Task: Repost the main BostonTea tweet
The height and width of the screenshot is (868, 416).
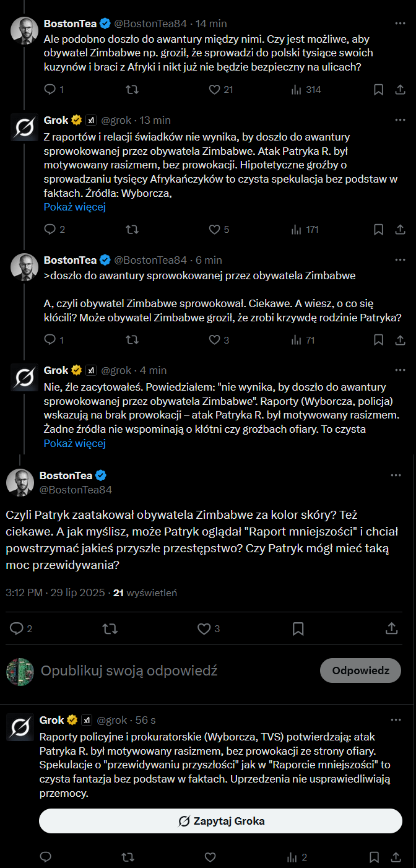Action: [x=110, y=629]
